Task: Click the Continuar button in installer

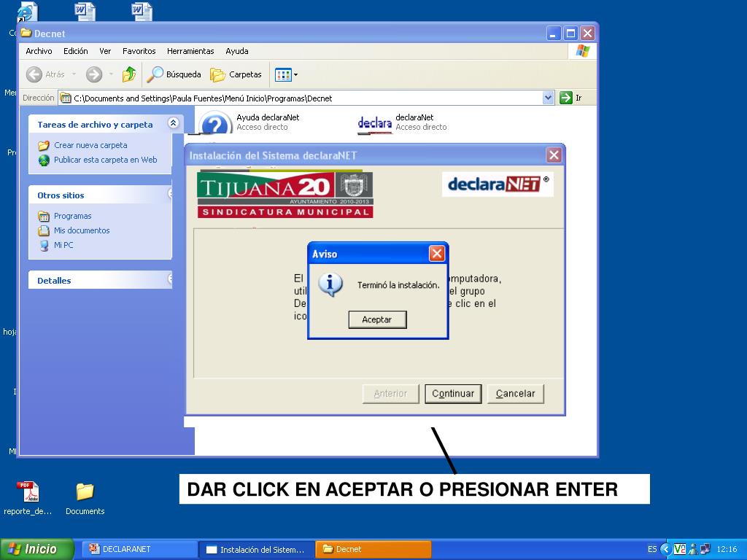Action: 453,394
